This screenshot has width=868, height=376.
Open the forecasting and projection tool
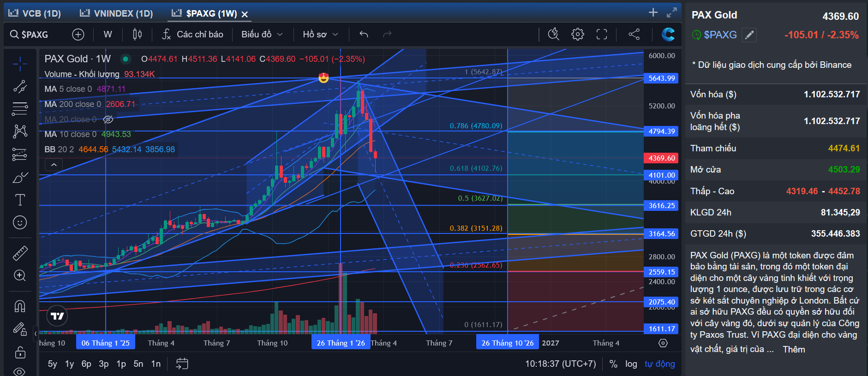[20, 154]
